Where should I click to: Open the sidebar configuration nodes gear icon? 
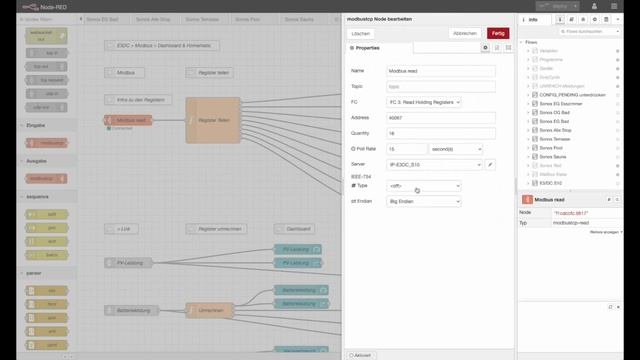595,20
